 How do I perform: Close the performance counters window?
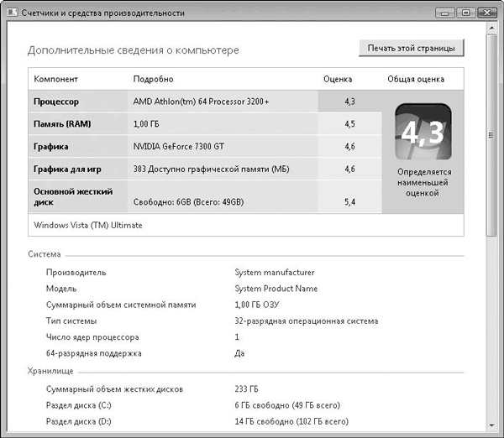485,11
